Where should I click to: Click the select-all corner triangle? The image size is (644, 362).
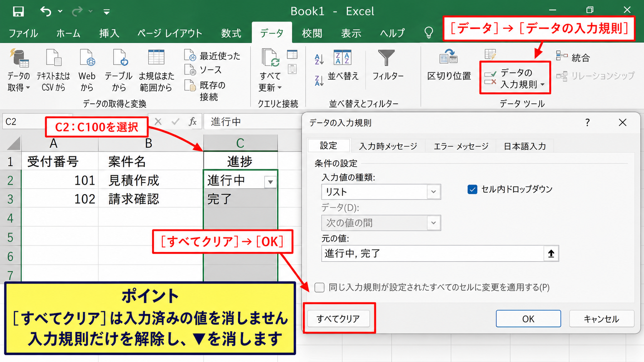tap(13, 143)
